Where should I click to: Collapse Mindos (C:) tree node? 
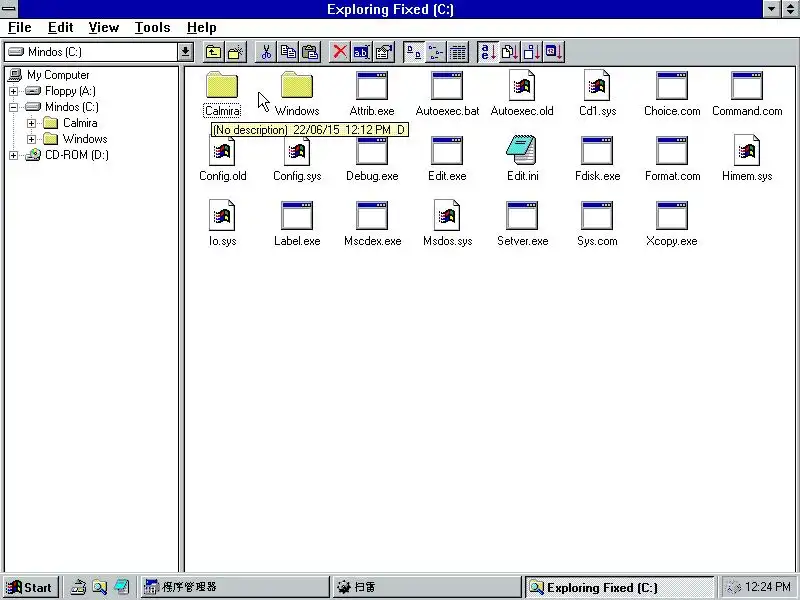14,107
